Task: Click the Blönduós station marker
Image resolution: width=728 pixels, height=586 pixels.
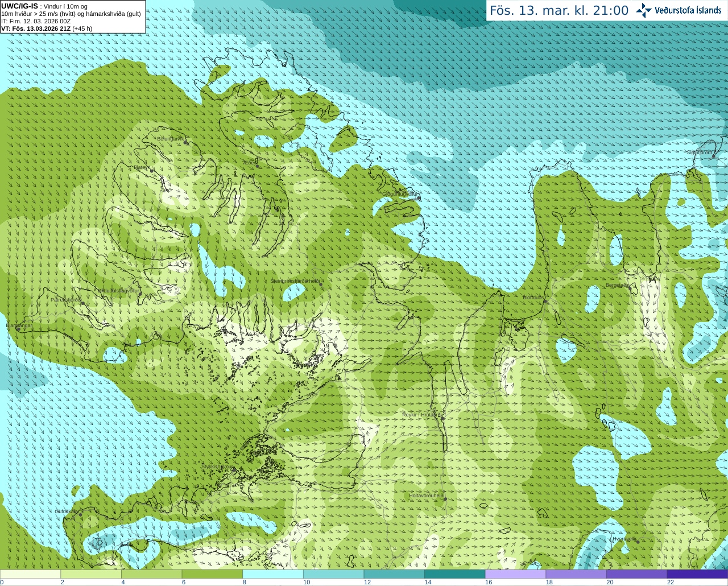Action: (545, 301)
